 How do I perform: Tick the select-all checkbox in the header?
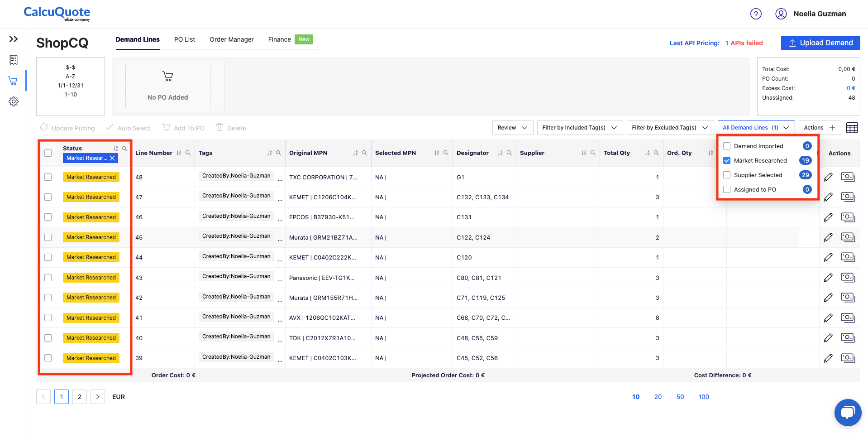click(x=48, y=153)
